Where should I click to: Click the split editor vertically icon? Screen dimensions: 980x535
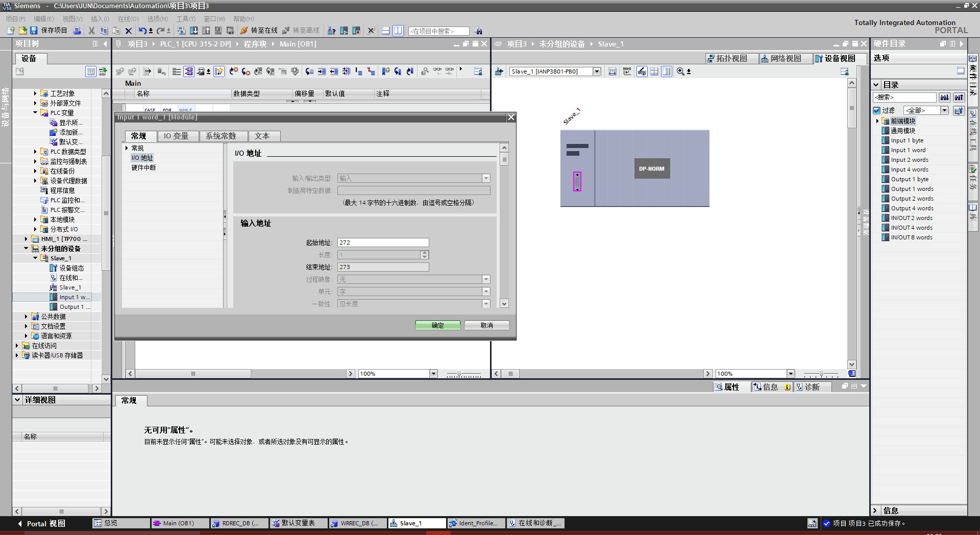point(398,31)
